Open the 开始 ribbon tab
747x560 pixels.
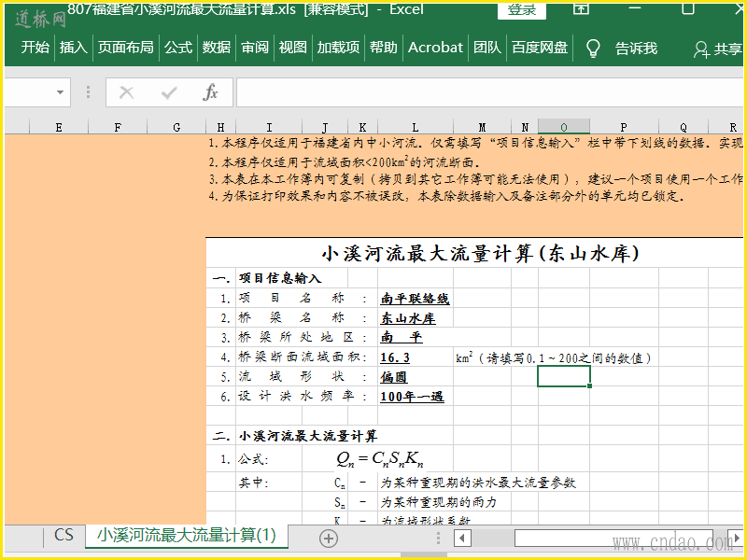click(35, 48)
